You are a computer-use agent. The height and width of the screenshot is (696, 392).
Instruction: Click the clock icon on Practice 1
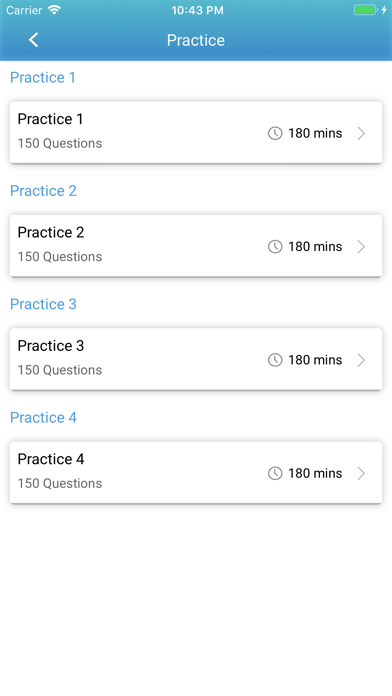(x=275, y=133)
